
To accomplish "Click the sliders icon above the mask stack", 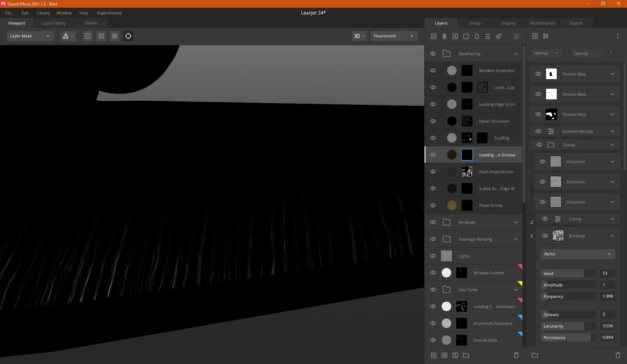I will point(546,36).
